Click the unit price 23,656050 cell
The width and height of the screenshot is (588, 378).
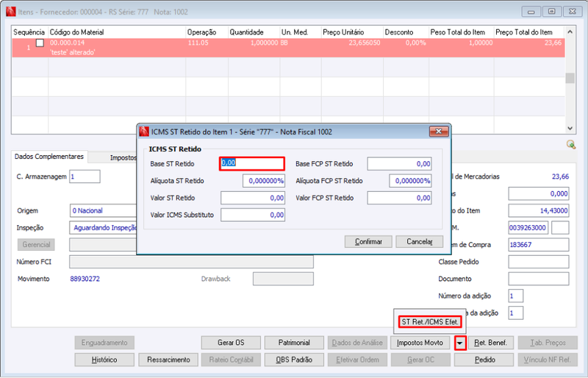point(364,43)
